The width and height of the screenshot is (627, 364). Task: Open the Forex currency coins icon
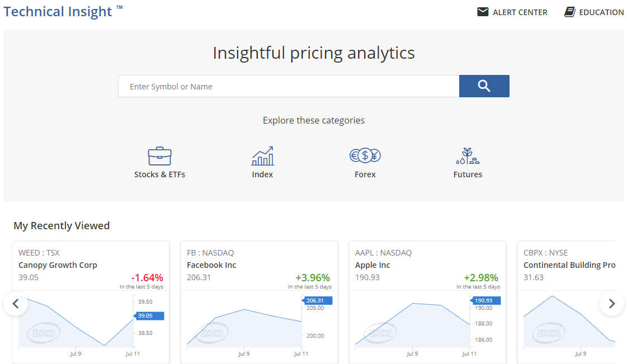[365, 155]
